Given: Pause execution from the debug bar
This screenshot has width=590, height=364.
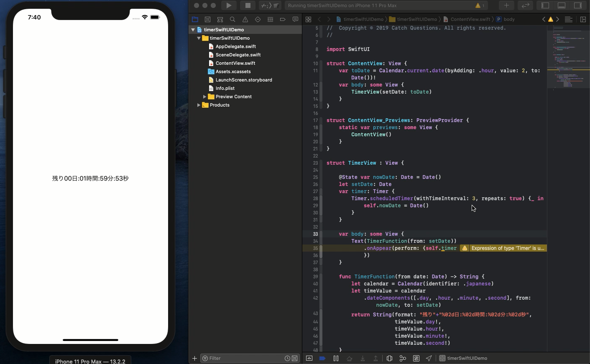Looking at the screenshot, I should tap(336, 358).
